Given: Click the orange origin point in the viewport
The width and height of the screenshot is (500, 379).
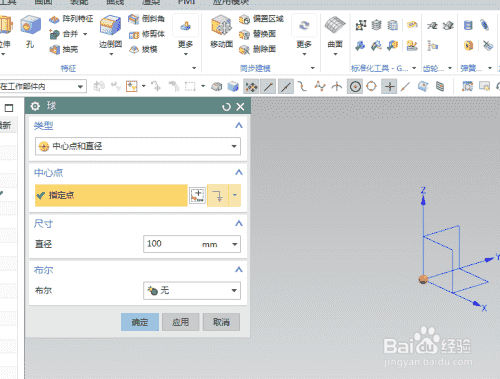Looking at the screenshot, I should pos(423,279).
